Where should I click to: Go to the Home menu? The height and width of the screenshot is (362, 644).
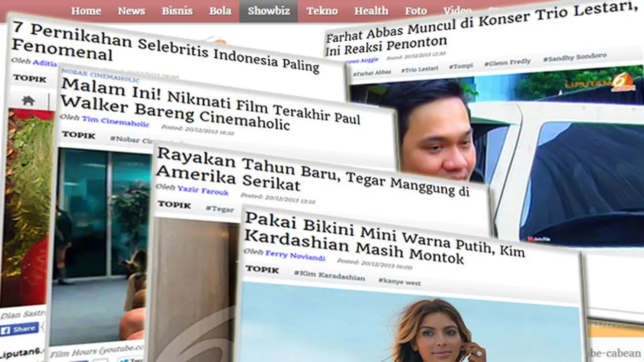(x=86, y=11)
